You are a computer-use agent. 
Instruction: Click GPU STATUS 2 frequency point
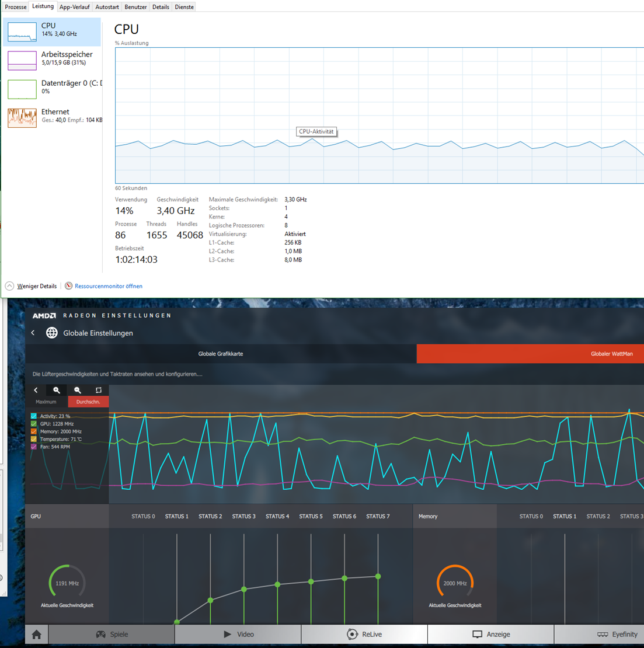point(210,600)
